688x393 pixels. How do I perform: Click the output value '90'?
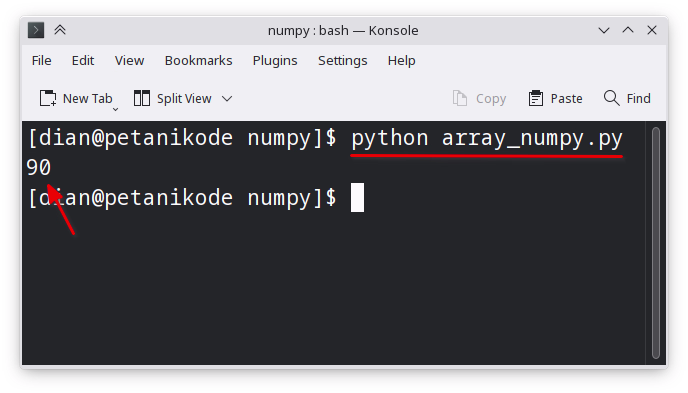[39, 168]
